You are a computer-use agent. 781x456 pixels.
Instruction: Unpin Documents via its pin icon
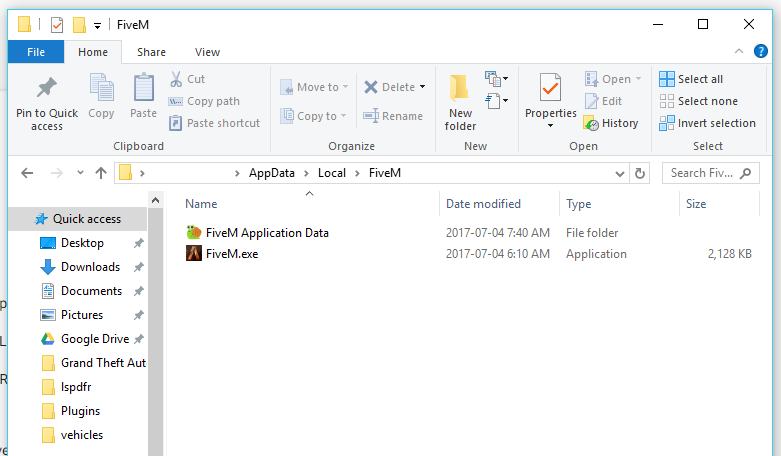pos(138,291)
